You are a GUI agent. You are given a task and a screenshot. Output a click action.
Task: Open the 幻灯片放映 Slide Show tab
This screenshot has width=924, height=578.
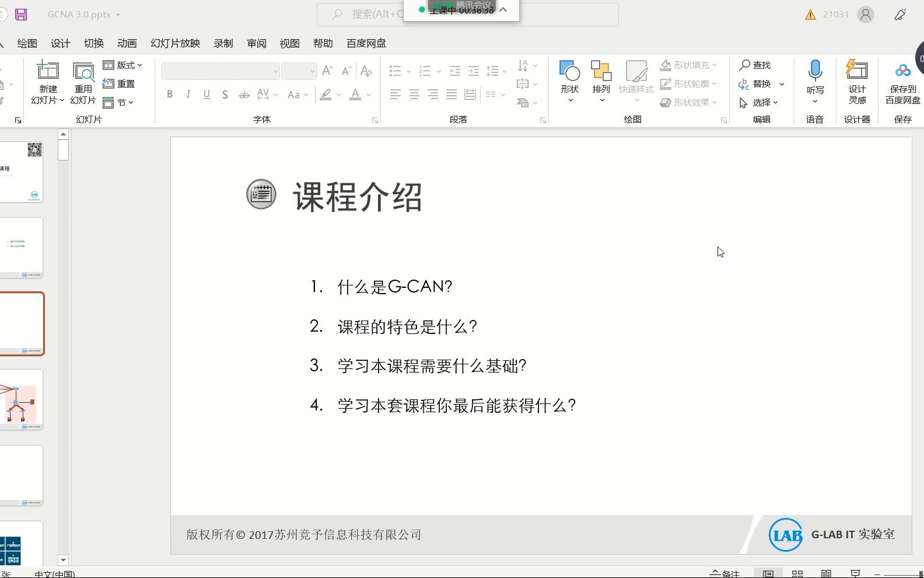point(175,43)
